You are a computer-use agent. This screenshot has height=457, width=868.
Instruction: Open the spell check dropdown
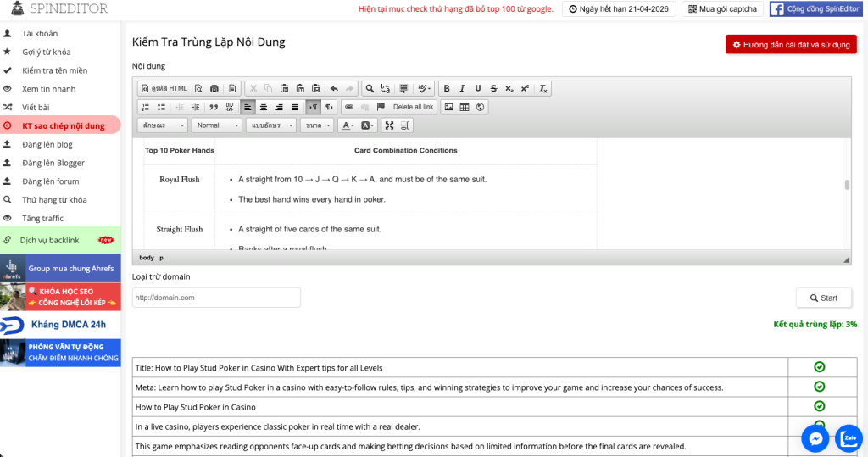425,88
